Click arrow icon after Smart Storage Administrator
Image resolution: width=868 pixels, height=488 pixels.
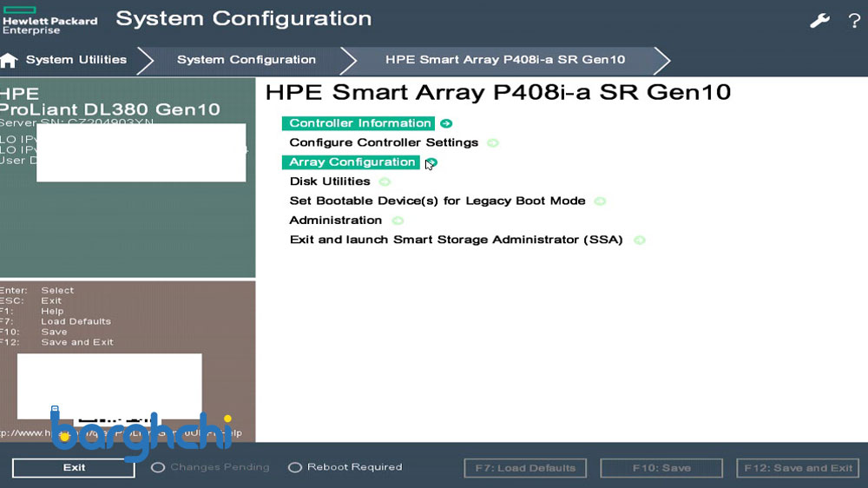(x=640, y=241)
